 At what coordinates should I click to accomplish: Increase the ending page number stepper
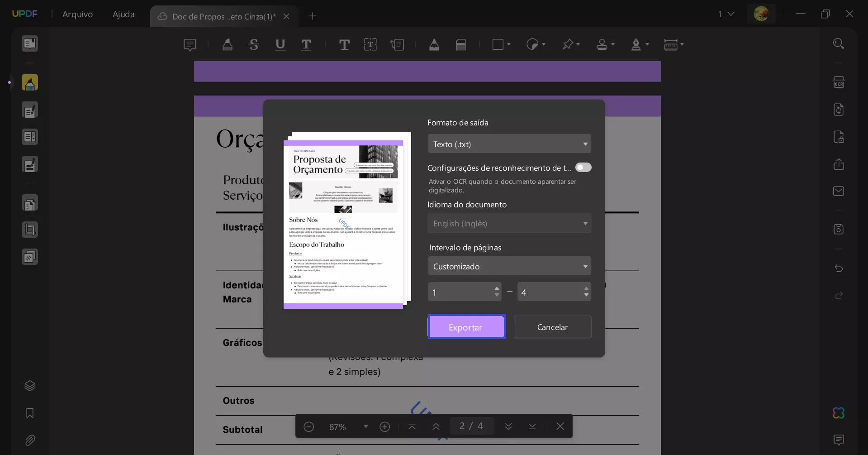pyautogui.click(x=586, y=288)
